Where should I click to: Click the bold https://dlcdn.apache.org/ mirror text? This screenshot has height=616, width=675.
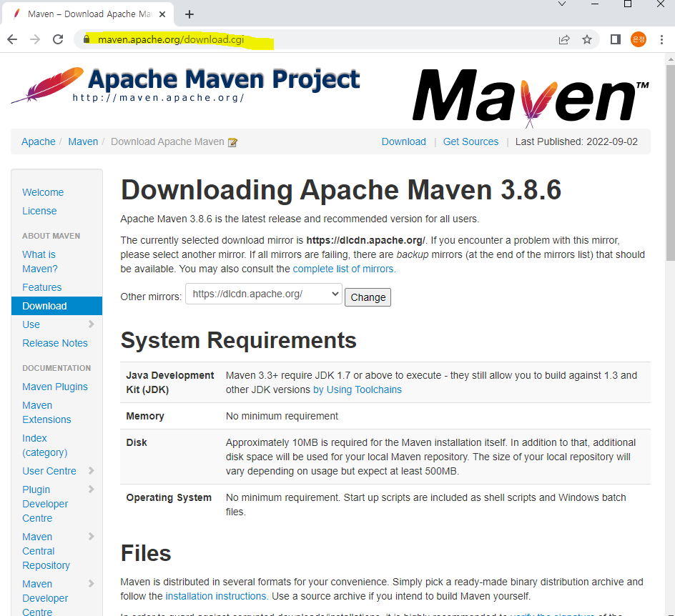click(365, 240)
